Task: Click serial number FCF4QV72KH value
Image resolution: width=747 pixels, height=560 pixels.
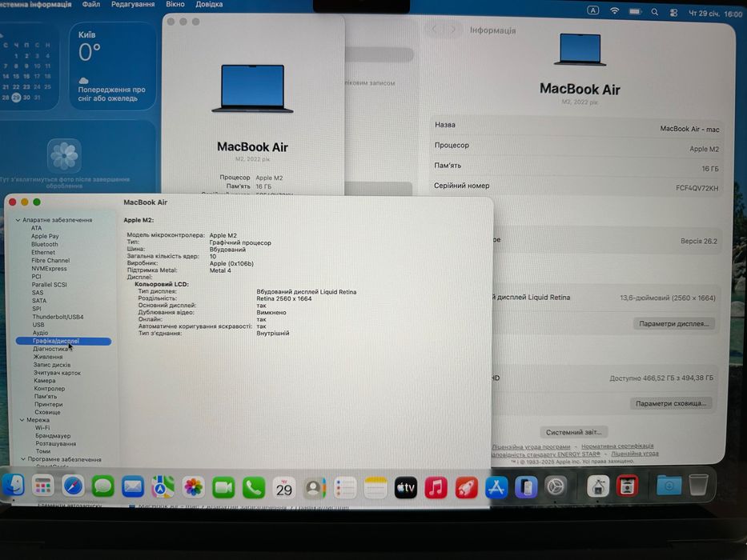Action: click(x=697, y=188)
